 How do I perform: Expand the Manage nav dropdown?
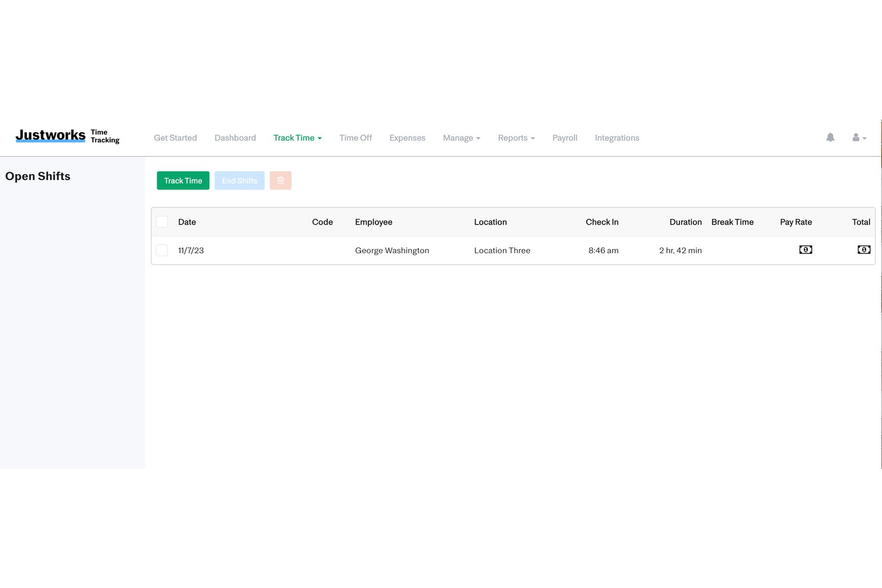point(461,138)
